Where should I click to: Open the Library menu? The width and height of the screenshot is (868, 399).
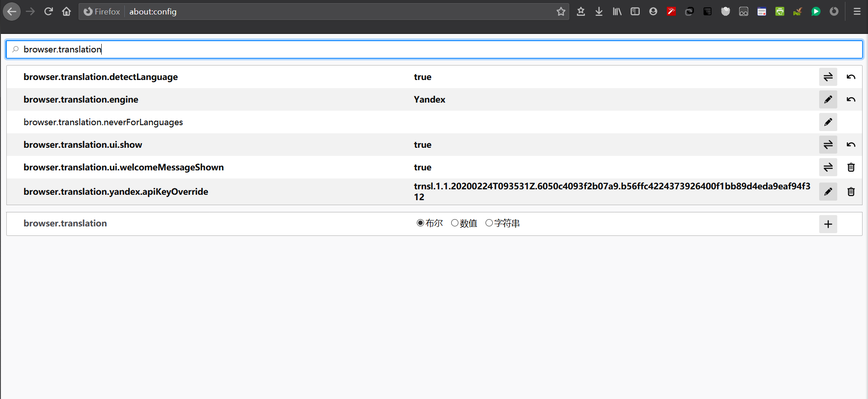point(617,11)
